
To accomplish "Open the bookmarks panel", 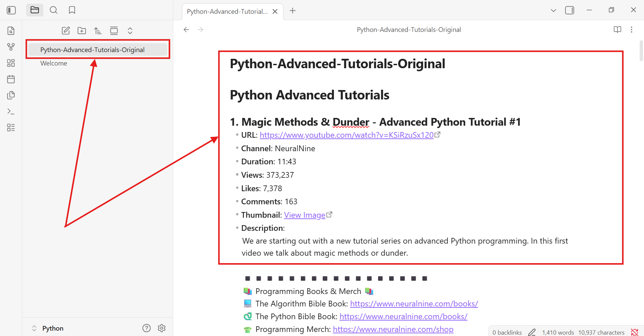I will pos(72,10).
